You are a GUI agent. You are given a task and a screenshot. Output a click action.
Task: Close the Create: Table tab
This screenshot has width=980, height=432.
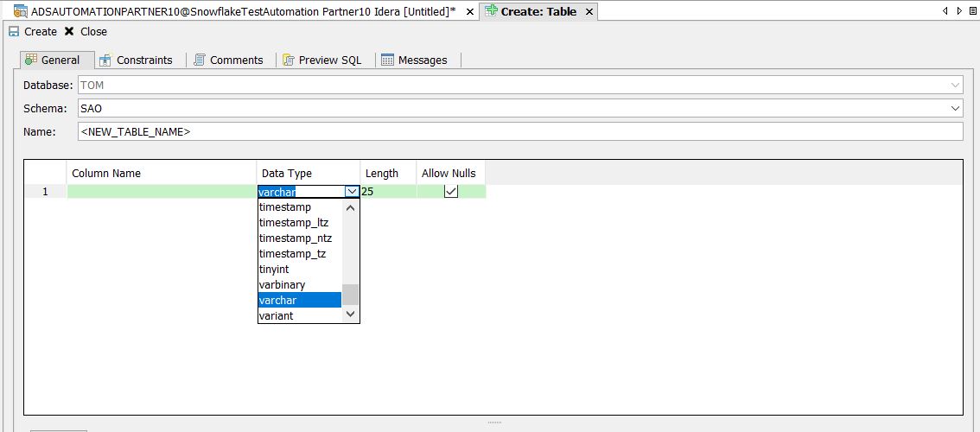589,11
